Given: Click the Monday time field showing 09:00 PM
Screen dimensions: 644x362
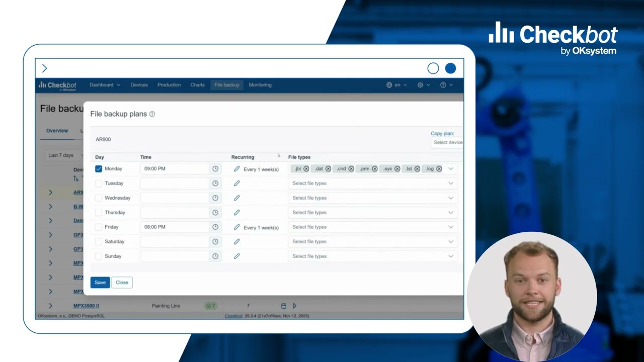Looking at the screenshot, I should (175, 169).
